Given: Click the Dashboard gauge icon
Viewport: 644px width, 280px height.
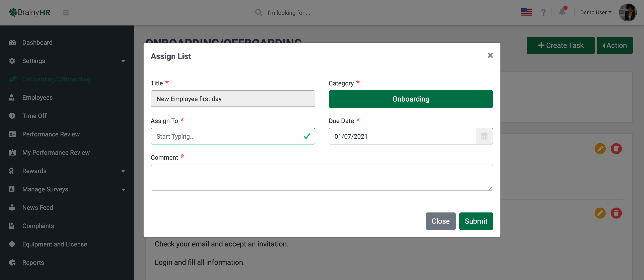Looking at the screenshot, I should [x=12, y=42].
